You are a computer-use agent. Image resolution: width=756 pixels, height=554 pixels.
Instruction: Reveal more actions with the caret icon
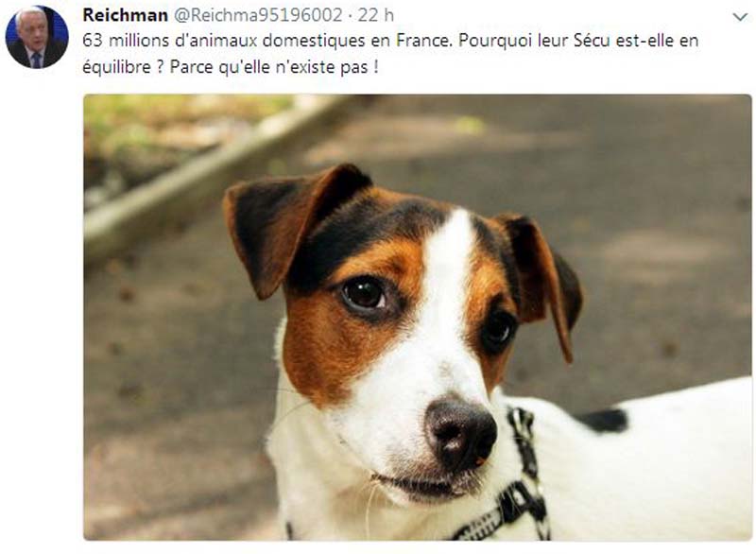click(x=740, y=17)
